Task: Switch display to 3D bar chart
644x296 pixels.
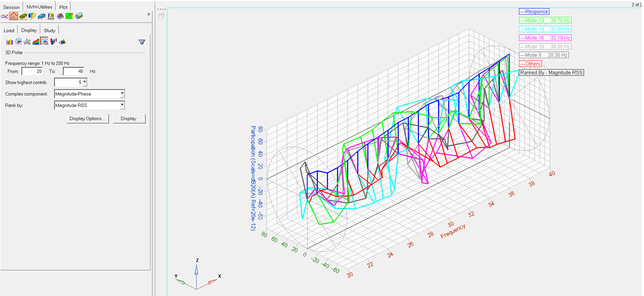Action: click(54, 42)
